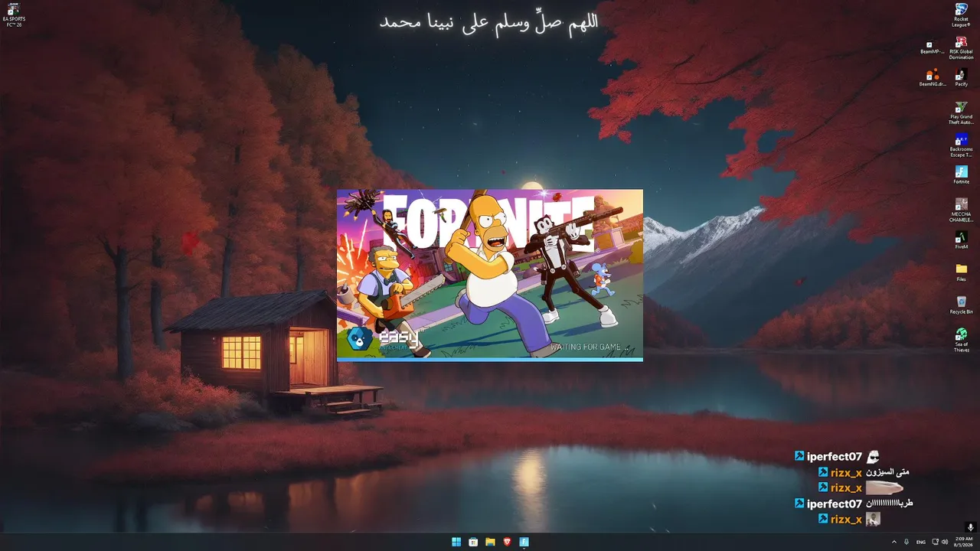The height and width of the screenshot is (551, 980).
Task: Click the first iperfect07 chat username
Action: point(834,457)
